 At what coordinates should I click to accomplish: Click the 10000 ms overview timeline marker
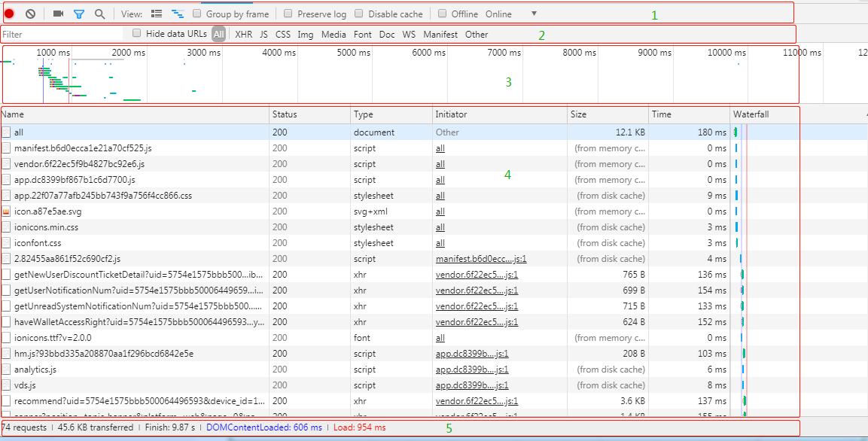click(x=726, y=53)
